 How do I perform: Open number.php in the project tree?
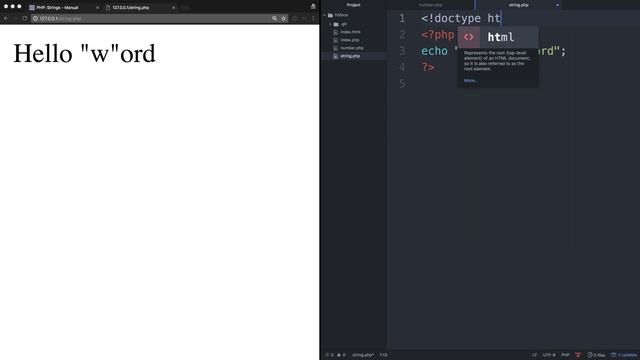coord(352,48)
